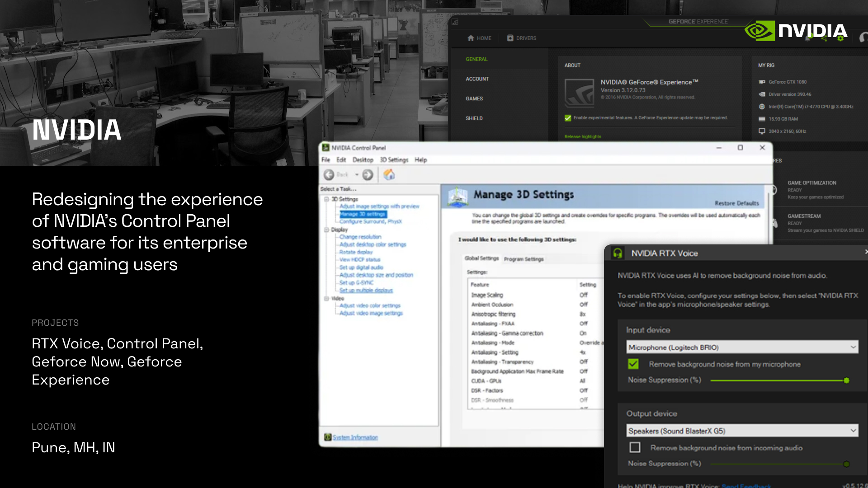Image resolution: width=868 pixels, height=488 pixels.
Task: Open the Drivers icon in GeForce Experience
Action: 510,38
